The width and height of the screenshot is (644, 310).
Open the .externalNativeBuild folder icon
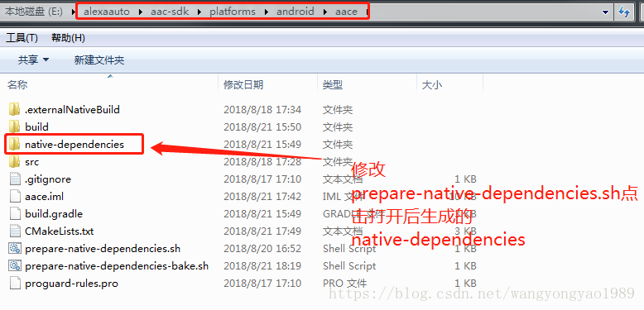coord(14,109)
